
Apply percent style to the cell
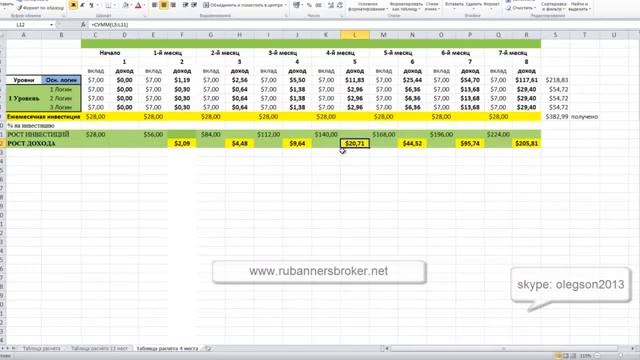click(309, 5)
